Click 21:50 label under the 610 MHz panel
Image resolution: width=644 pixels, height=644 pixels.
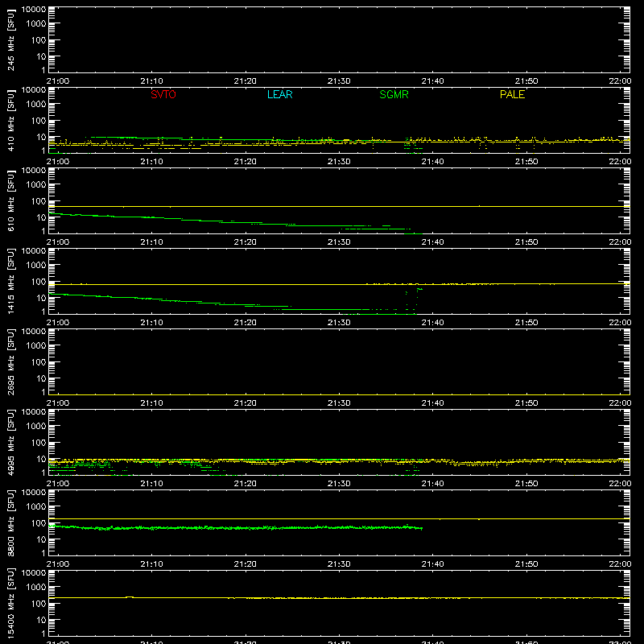(x=526, y=242)
